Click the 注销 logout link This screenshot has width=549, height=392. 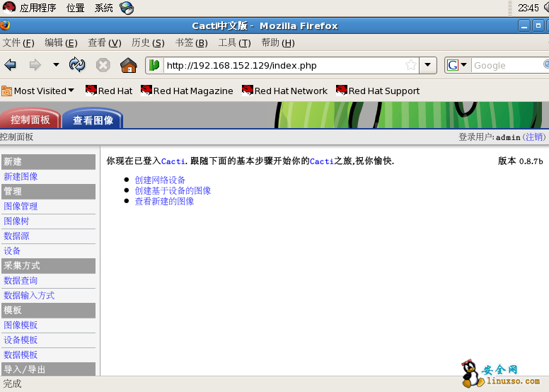tap(534, 137)
